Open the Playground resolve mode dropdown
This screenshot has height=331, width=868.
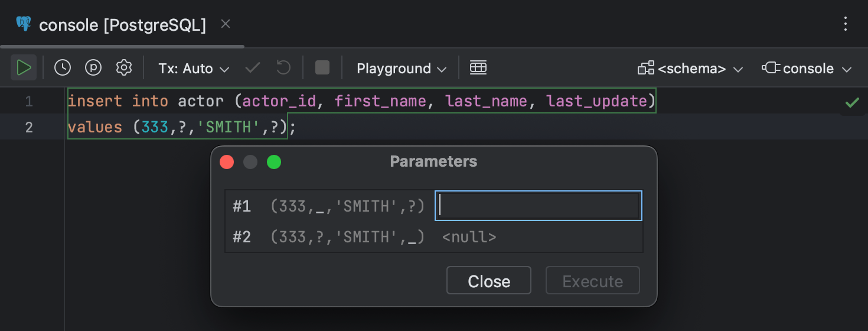tap(401, 69)
